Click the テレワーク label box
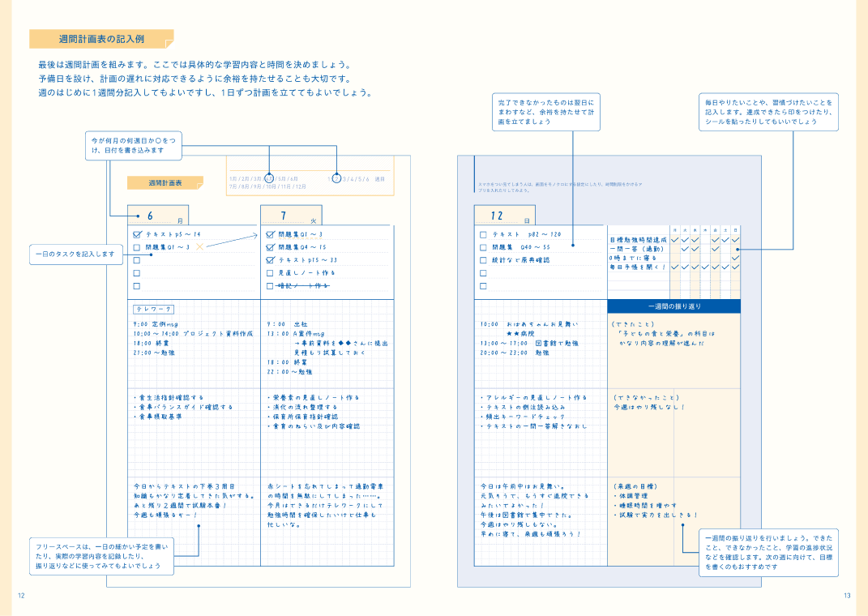Viewport: 868px width, 616px height. (153, 309)
